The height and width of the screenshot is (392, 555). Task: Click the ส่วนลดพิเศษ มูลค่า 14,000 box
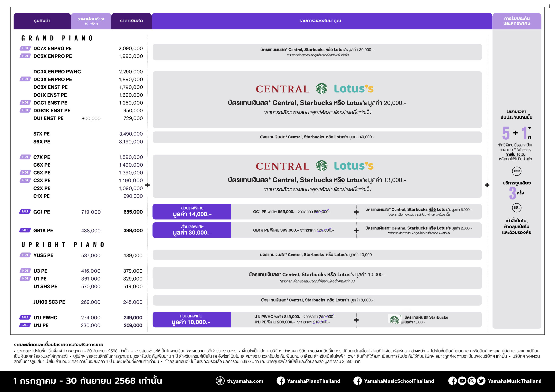tap(192, 212)
